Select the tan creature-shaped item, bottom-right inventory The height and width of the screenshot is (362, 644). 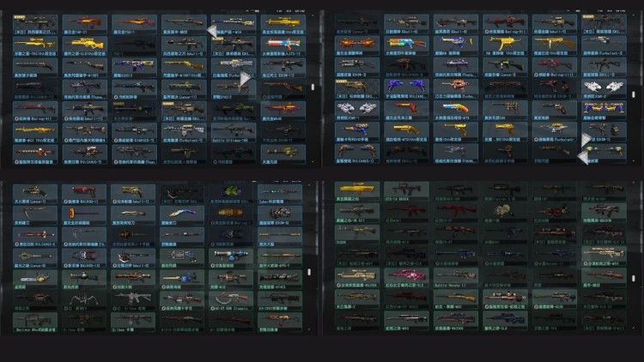point(505,213)
